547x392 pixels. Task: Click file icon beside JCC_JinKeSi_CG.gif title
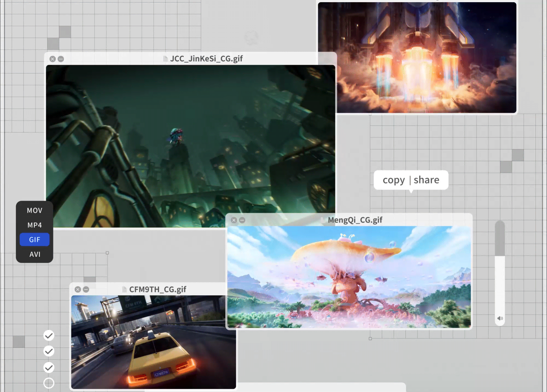click(165, 59)
